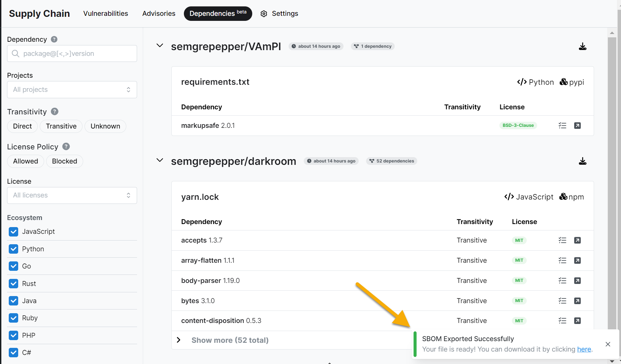The width and height of the screenshot is (621, 364).
Task: Toggle the PHP ecosystem checkbox
Action: (x=13, y=335)
